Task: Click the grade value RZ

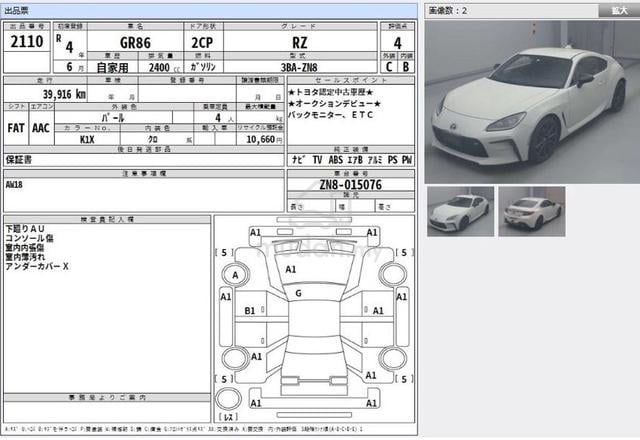Action: [x=300, y=42]
